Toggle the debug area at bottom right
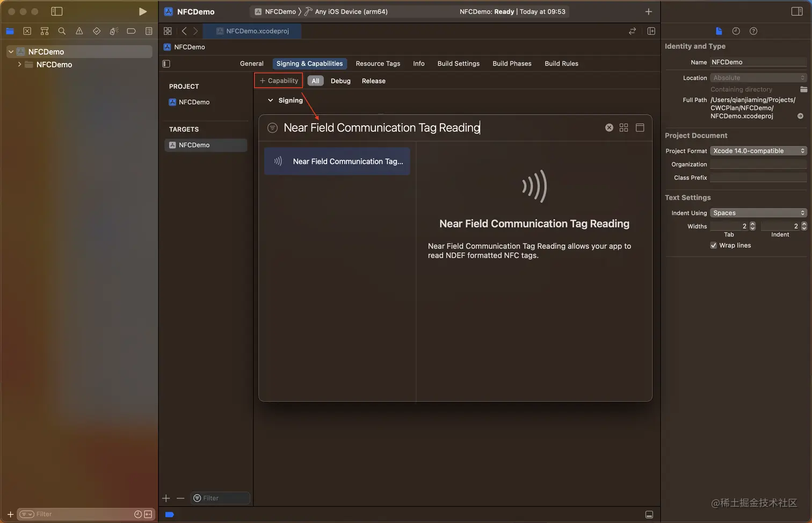812x523 pixels. (x=649, y=514)
